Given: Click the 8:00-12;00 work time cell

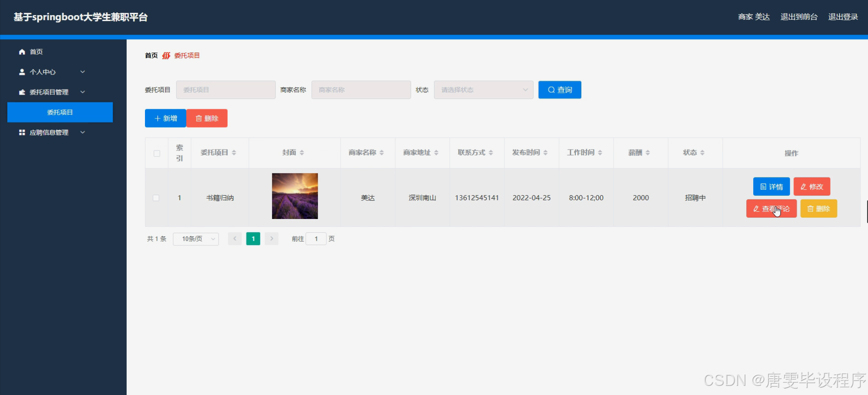Looking at the screenshot, I should (586, 198).
